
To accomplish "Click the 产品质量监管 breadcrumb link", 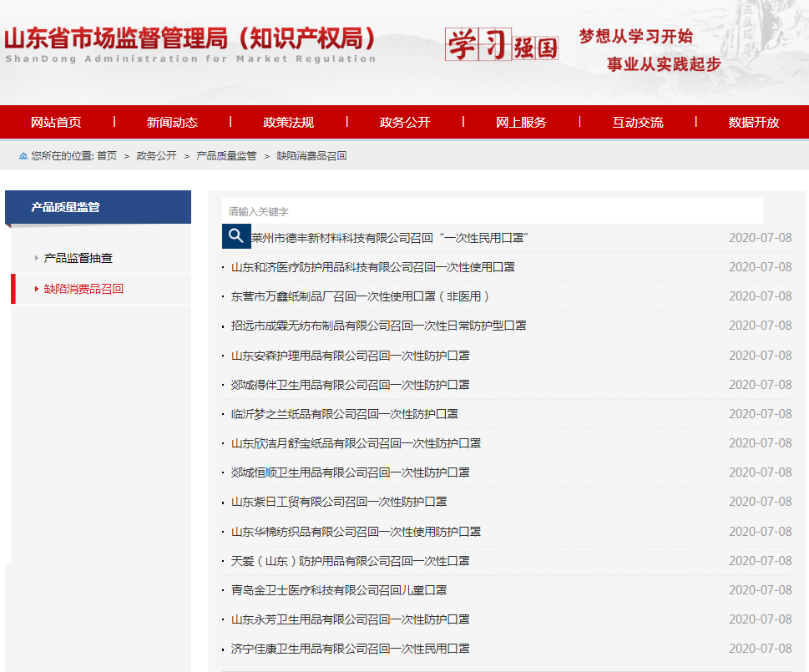I will pos(226,156).
